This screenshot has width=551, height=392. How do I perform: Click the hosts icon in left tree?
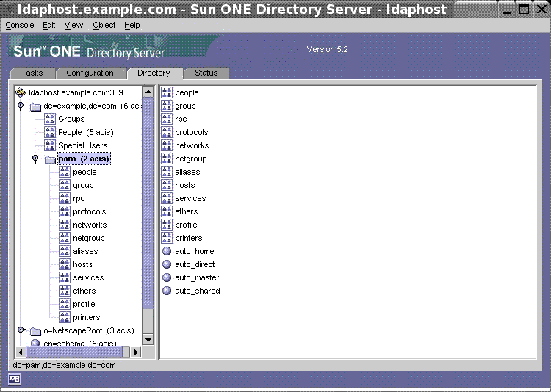[x=65, y=264]
